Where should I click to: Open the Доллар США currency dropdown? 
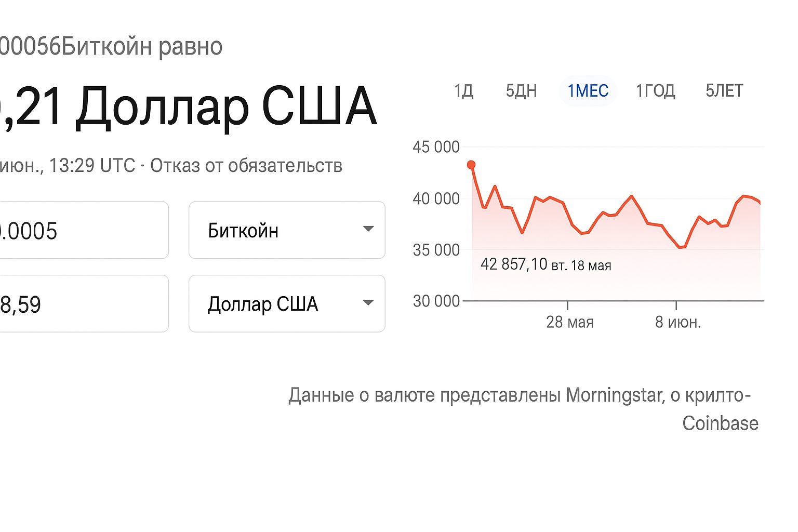point(287,303)
